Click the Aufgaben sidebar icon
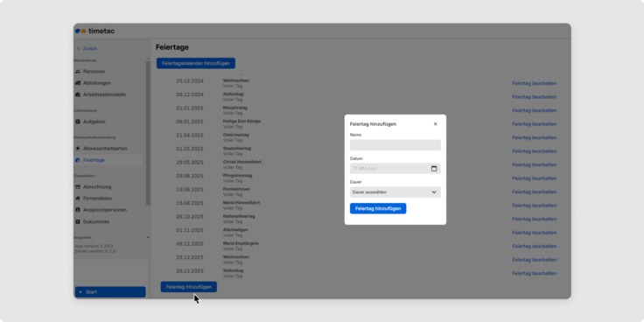The width and height of the screenshot is (644, 322). click(78, 122)
